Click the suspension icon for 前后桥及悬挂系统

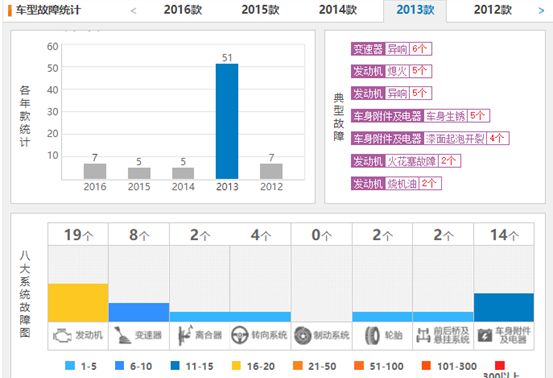click(423, 335)
